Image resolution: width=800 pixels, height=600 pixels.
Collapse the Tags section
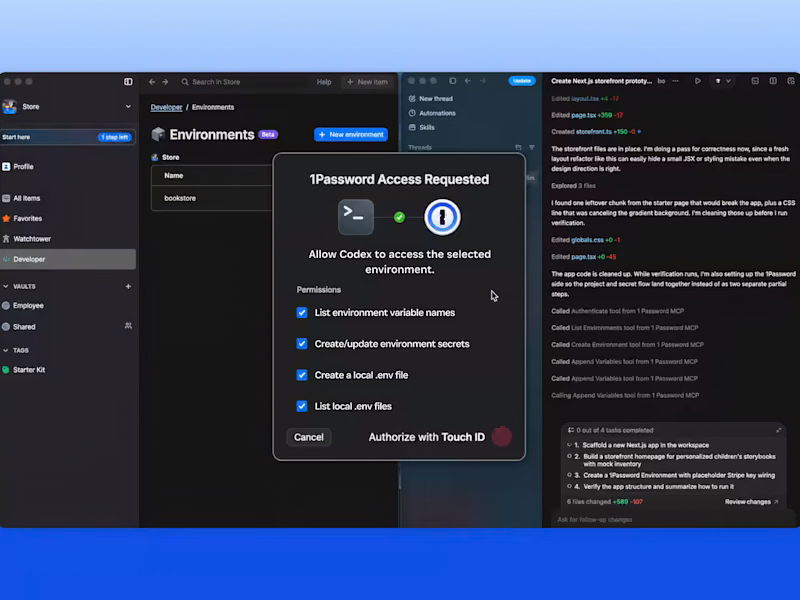tap(6, 351)
